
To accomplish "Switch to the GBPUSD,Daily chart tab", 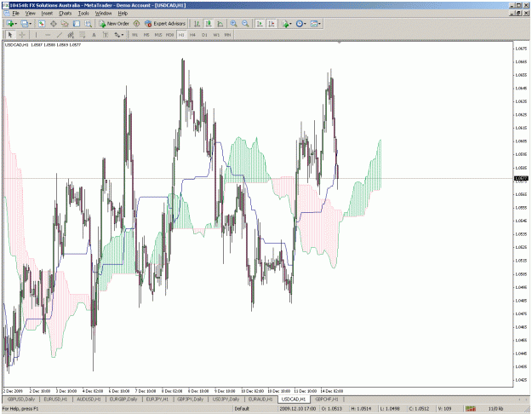I will (21, 399).
